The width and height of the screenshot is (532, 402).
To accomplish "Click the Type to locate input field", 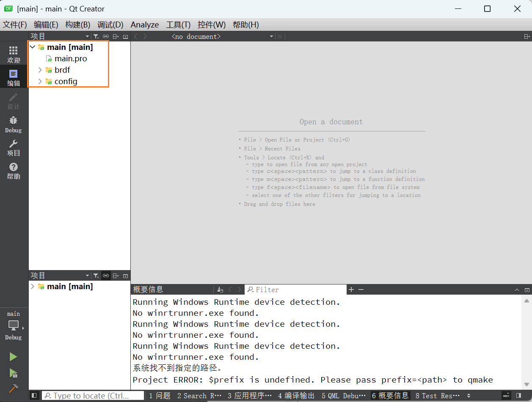I will tap(93, 396).
